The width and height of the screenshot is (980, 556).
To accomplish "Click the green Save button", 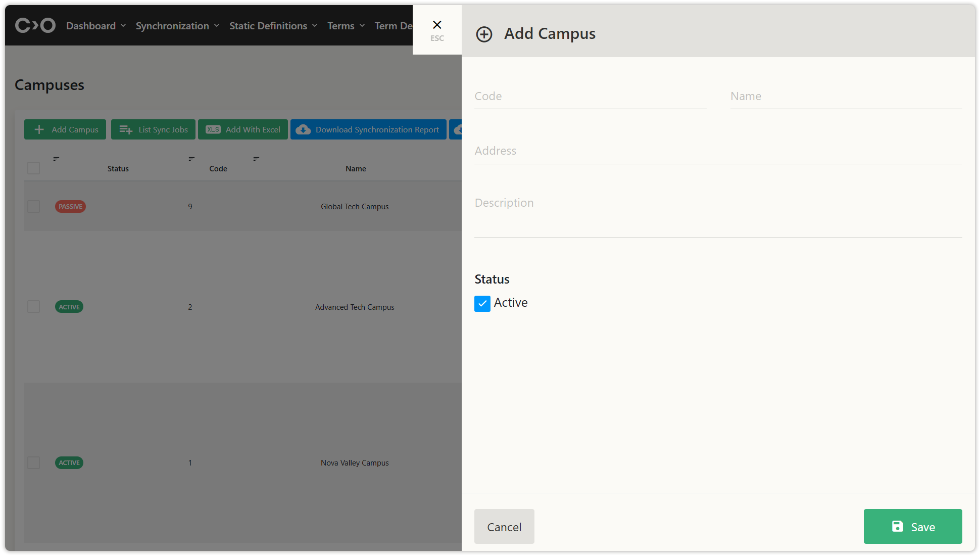I will point(912,527).
